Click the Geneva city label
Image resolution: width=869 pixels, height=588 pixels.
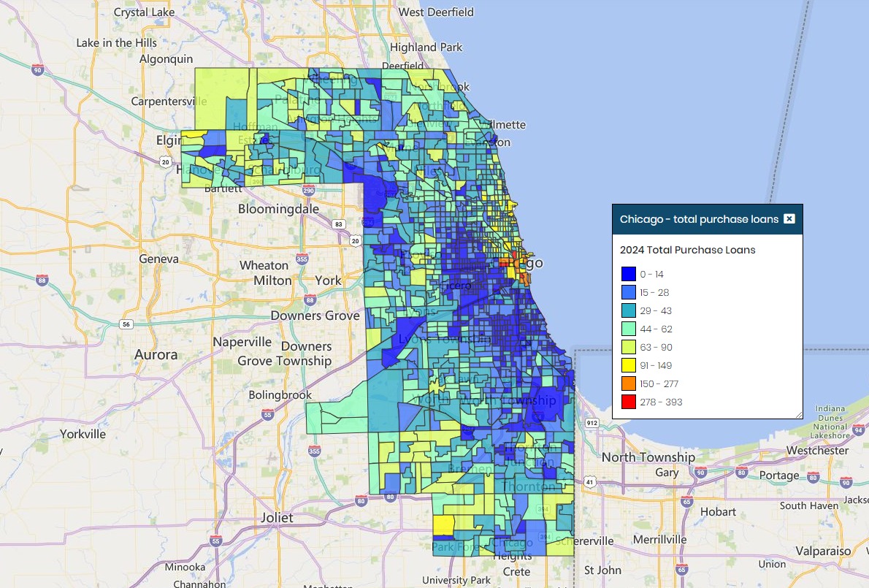pyautogui.click(x=158, y=259)
